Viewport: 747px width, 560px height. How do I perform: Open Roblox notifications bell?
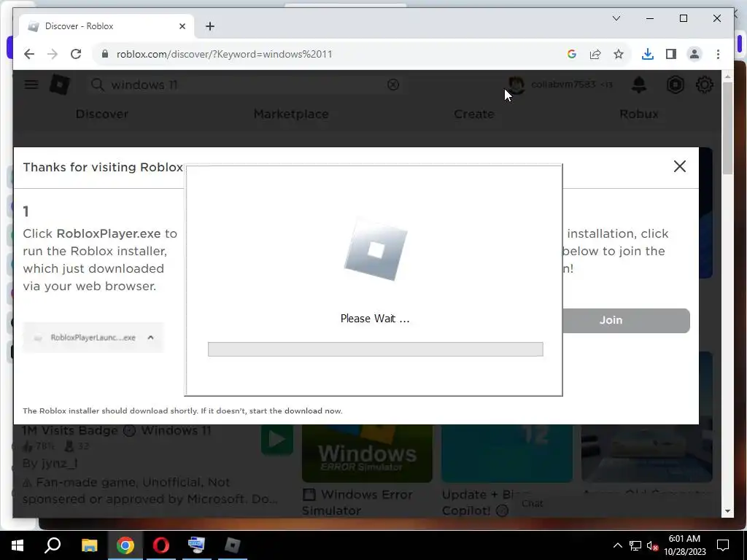point(639,85)
